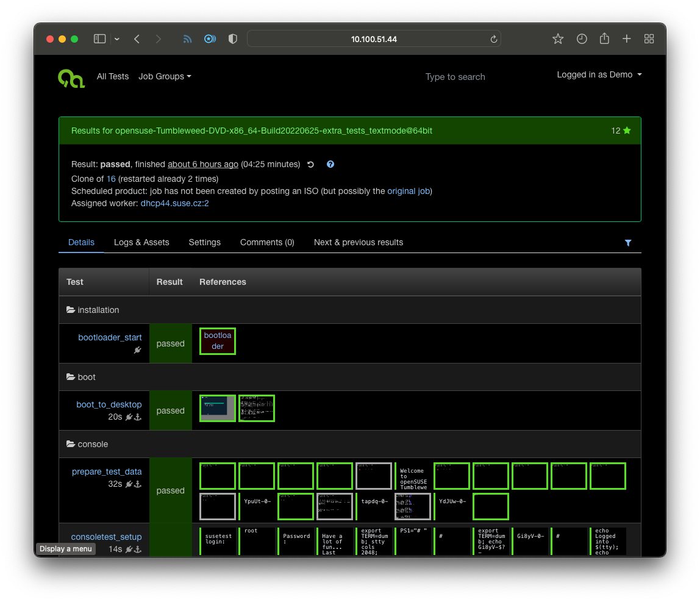Screen dimensions: 700x602
Task: Click the plug icon beside 14s
Action: coord(129,550)
